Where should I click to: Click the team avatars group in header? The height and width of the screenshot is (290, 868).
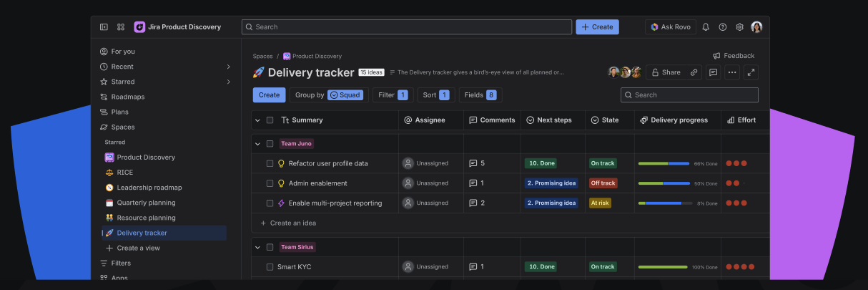(x=625, y=72)
